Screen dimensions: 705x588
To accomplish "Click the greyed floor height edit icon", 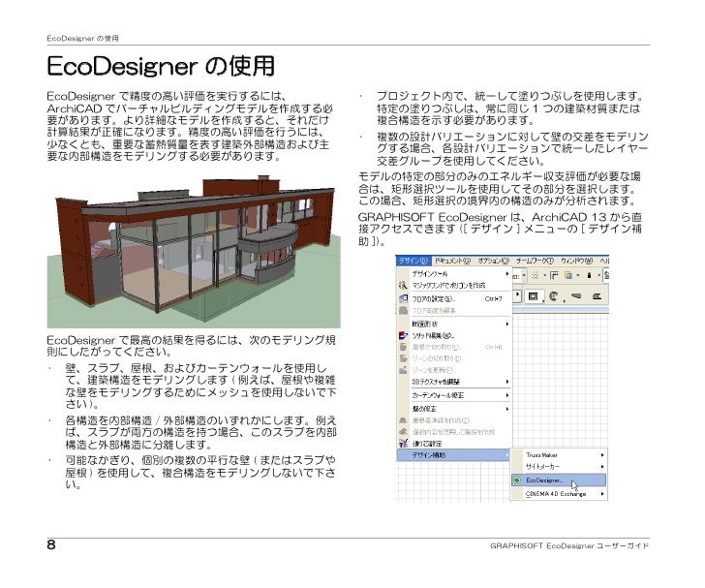I will [403, 310].
